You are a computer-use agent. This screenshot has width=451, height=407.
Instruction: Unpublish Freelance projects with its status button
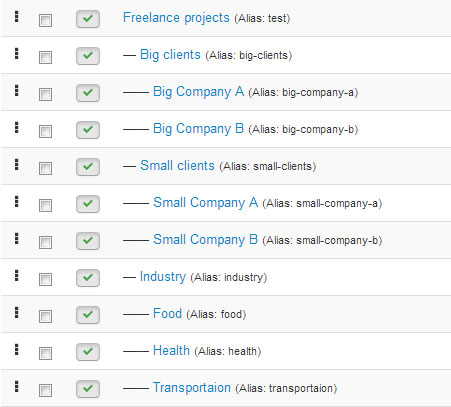click(88, 19)
